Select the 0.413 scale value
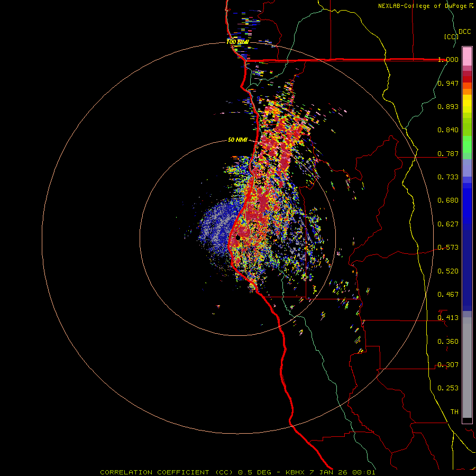Screen dimensions: 476x476 click(448, 318)
